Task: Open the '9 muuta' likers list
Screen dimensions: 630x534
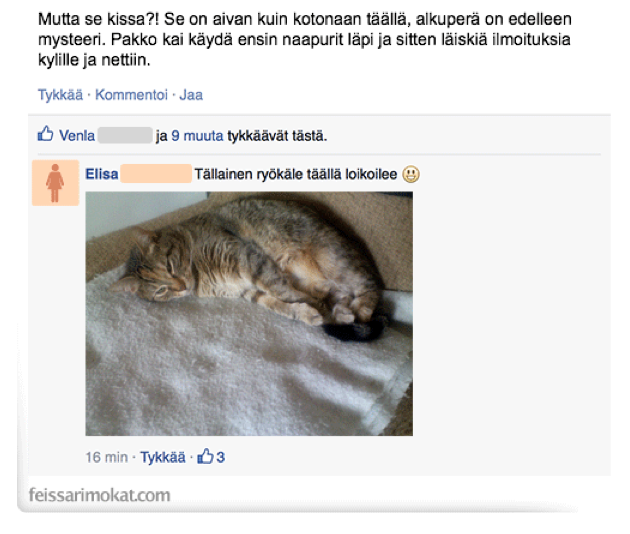Action: pyautogui.click(x=197, y=136)
